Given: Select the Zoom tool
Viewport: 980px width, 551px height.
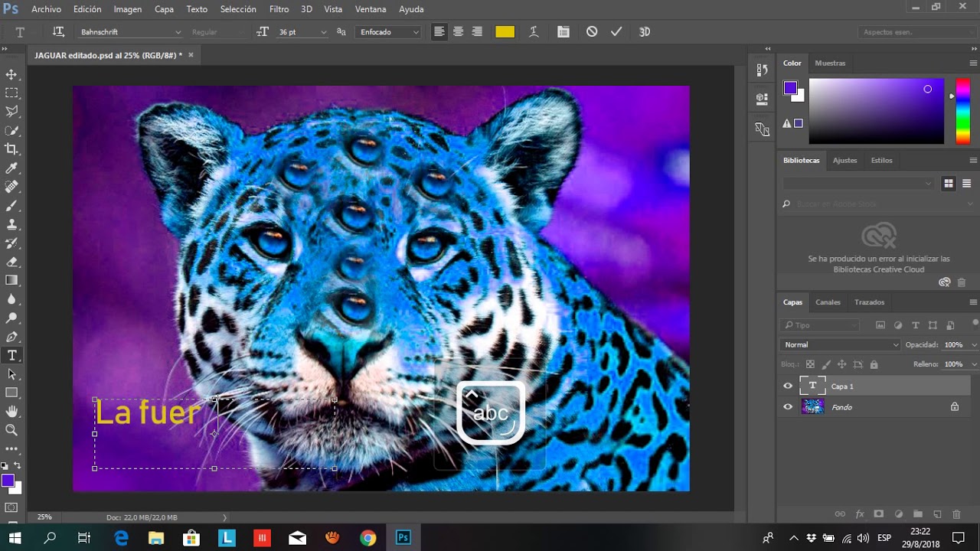Looking at the screenshot, I should [x=11, y=430].
